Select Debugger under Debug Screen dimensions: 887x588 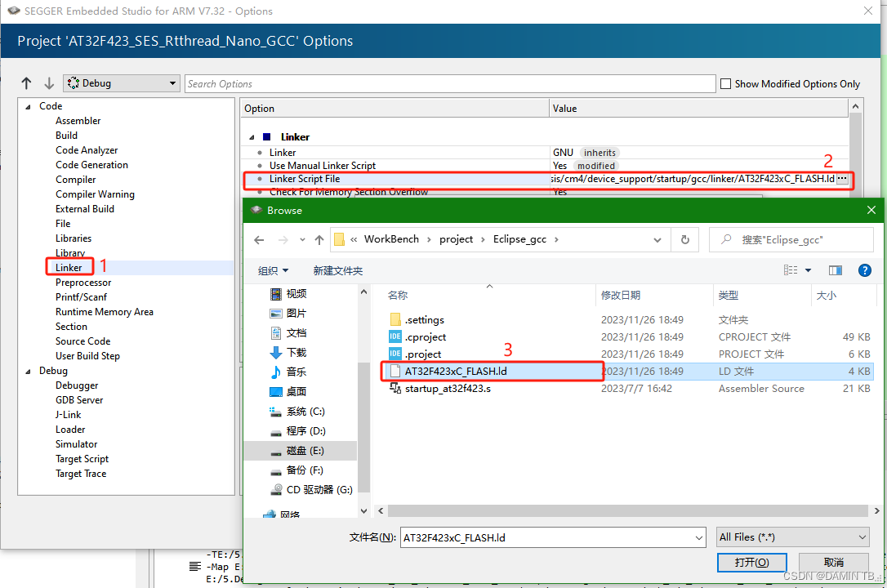tap(77, 385)
